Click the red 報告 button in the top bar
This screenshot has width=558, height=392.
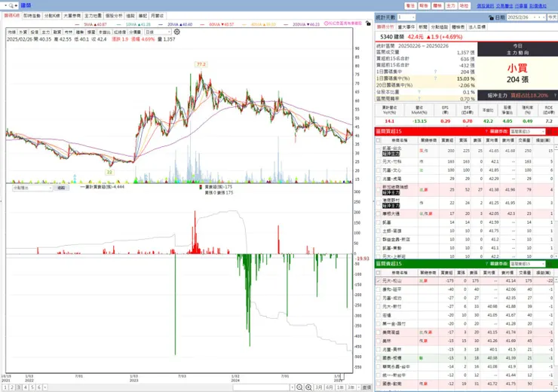tap(424, 6)
